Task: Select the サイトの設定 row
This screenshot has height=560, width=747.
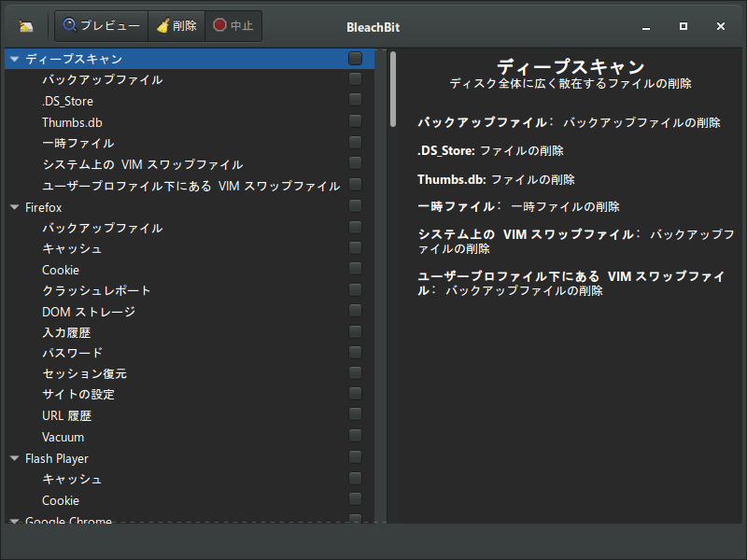Action: pos(190,395)
